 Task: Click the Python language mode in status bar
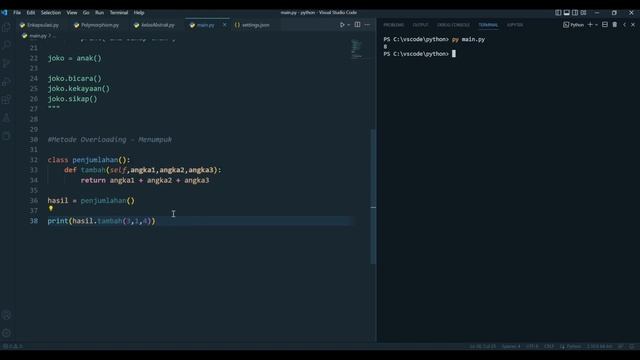point(573,346)
